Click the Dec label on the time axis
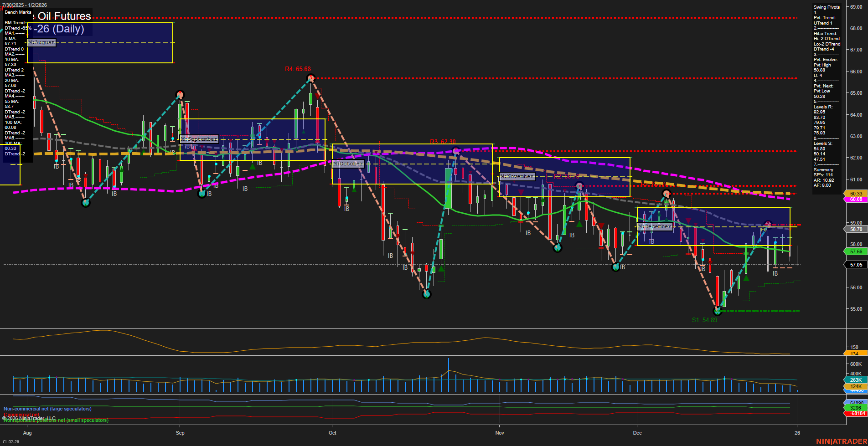The height and width of the screenshot is (446, 868). 638,433
